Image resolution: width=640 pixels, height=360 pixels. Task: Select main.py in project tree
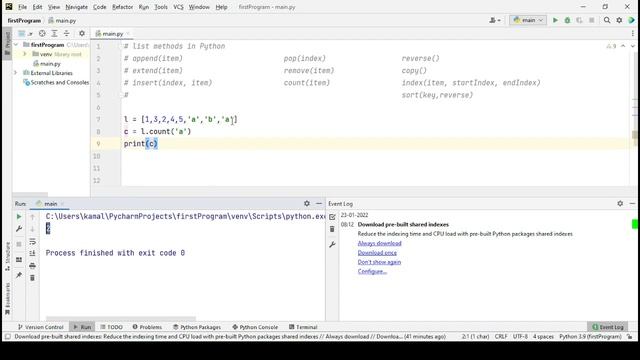pos(50,64)
